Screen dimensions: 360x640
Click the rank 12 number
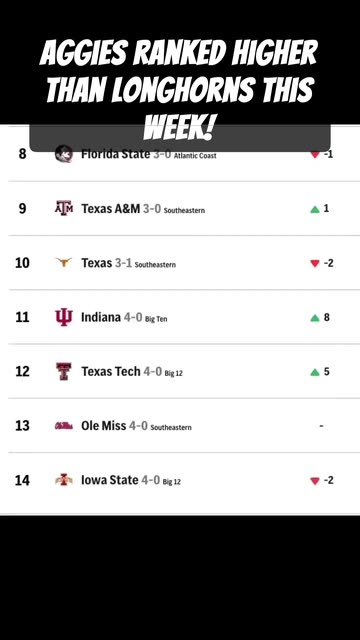pyautogui.click(x=22, y=371)
